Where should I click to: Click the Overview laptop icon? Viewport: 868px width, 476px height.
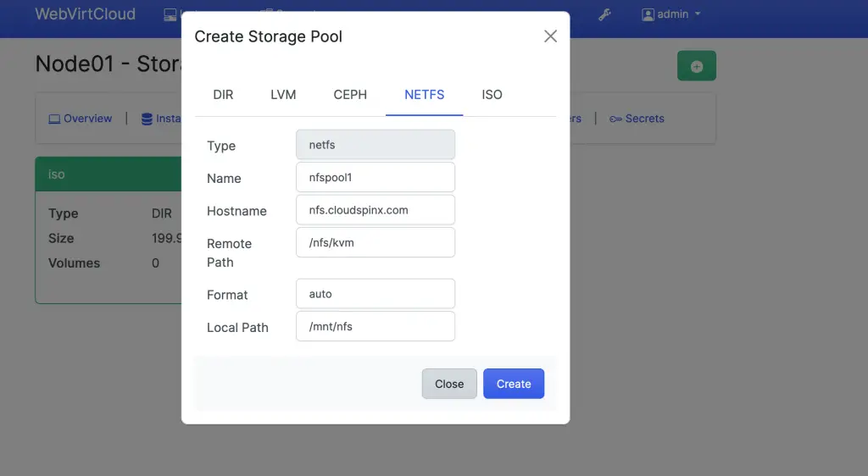point(54,119)
